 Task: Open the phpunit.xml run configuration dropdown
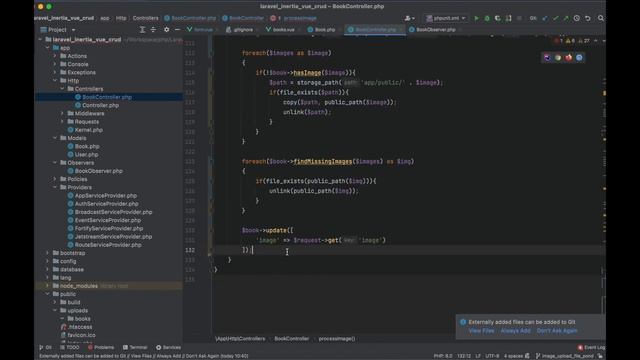coord(446,18)
